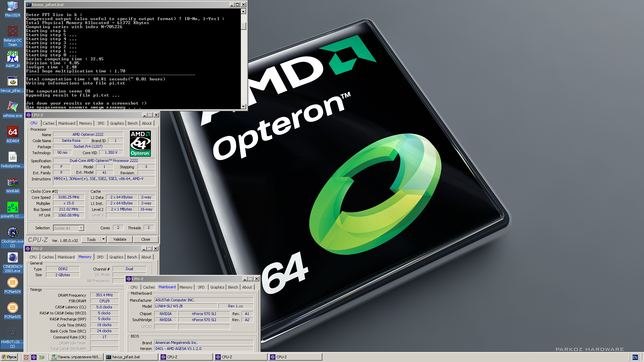Click the Close button in CPU-Z
Image resolution: width=644 pixels, height=362 pixels.
click(x=146, y=239)
